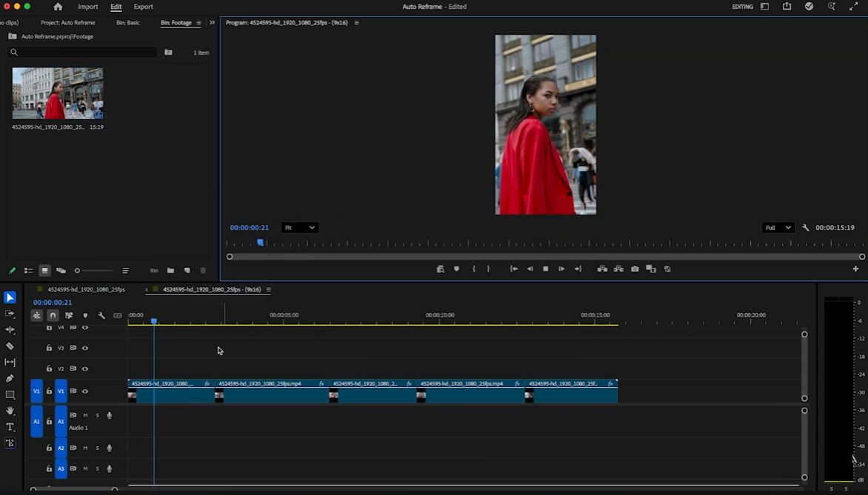Step forward one frame
This screenshot has width=868, height=495.
pyautogui.click(x=561, y=269)
